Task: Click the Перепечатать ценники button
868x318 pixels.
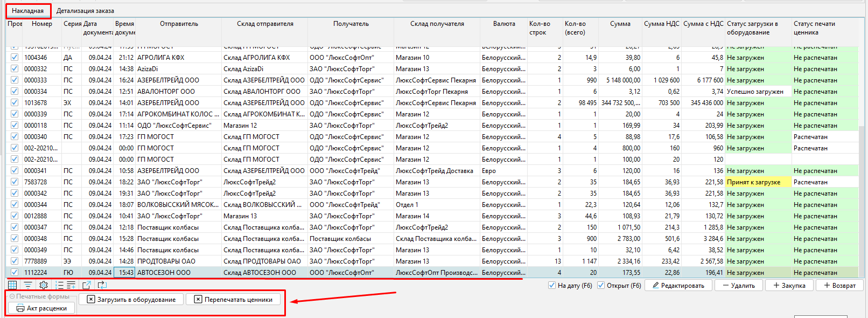Action: (x=233, y=300)
